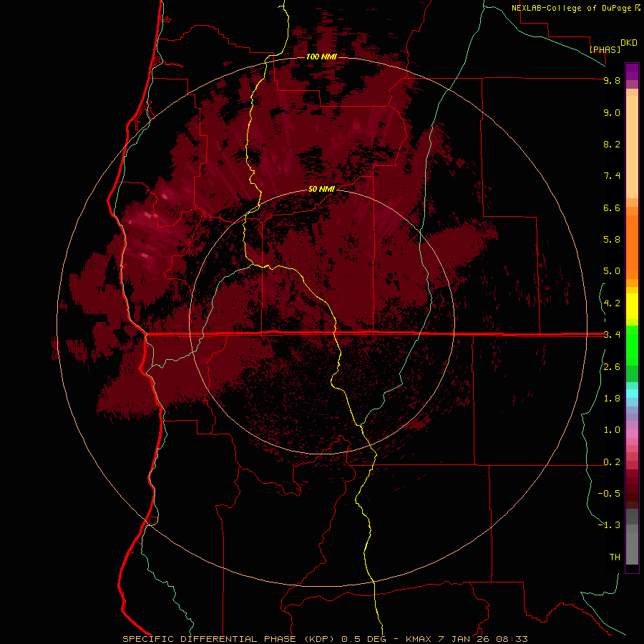Pick the bright green color band on the scale
Screen dimensions: 644x644
pos(632,345)
